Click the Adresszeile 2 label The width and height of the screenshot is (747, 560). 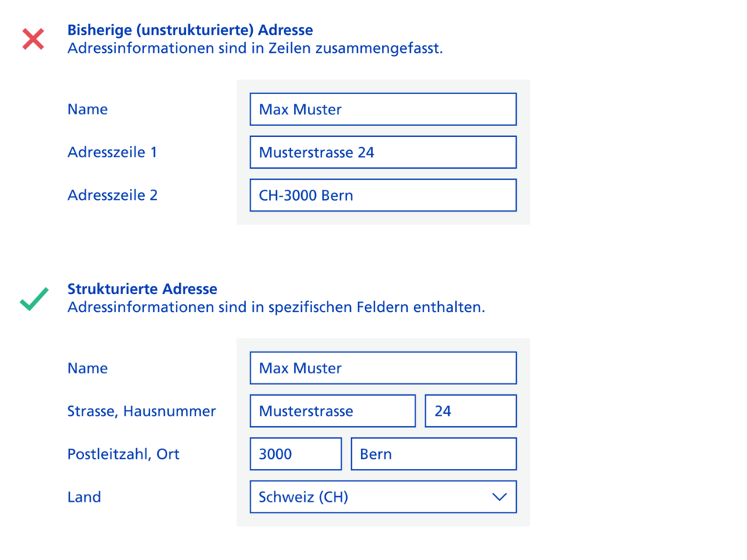click(112, 195)
